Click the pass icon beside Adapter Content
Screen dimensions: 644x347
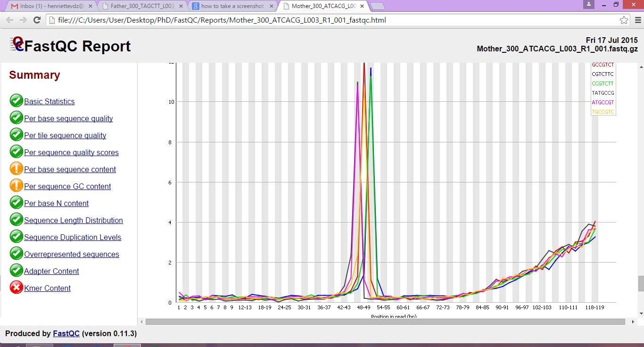17,271
